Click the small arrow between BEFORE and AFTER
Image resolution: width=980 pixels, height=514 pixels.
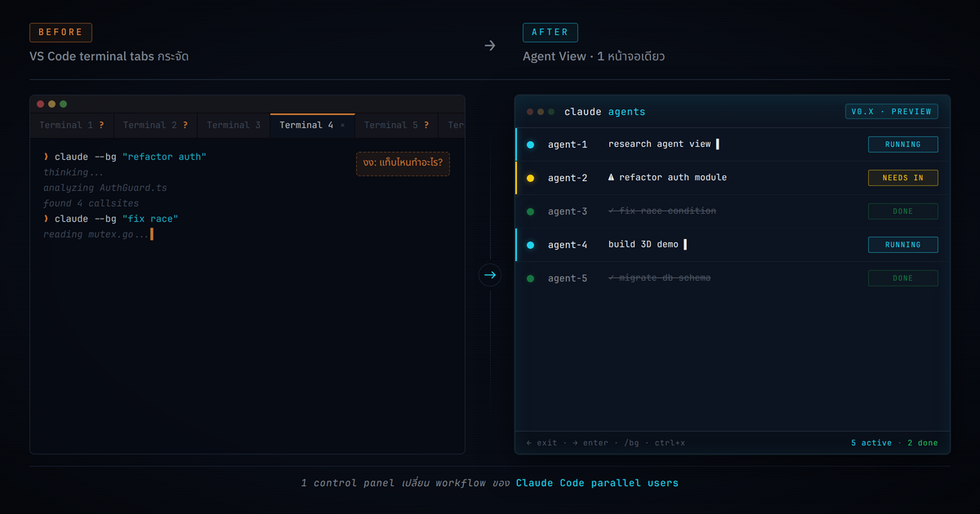(490, 46)
